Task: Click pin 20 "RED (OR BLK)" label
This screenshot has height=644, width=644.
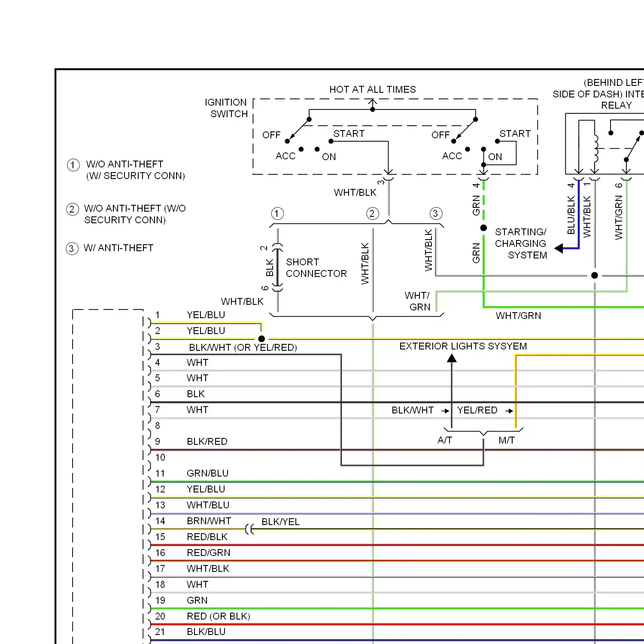Action: [x=219, y=616]
